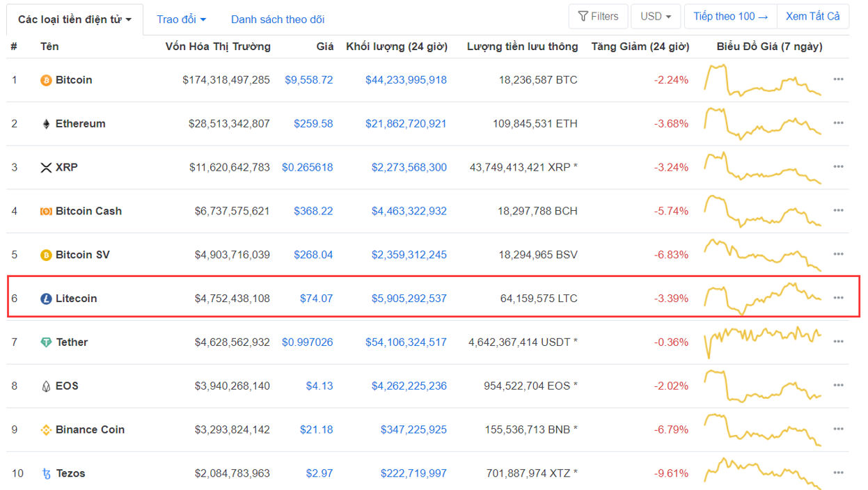Click the Bitcoin coin logo icon

point(46,80)
